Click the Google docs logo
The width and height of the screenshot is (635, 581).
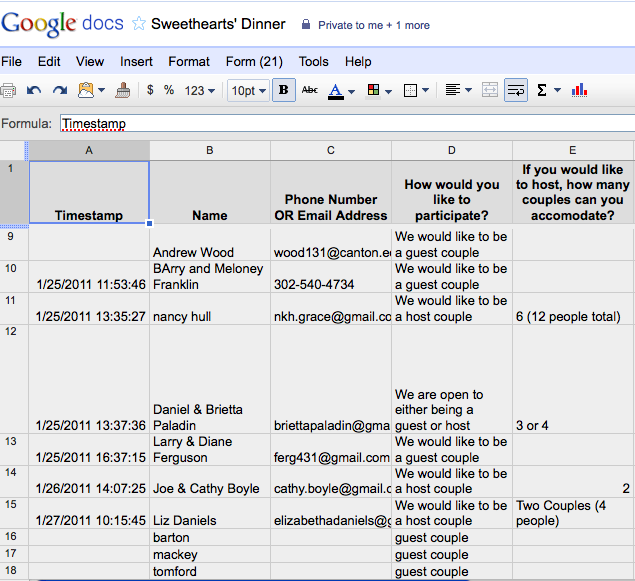[62, 24]
